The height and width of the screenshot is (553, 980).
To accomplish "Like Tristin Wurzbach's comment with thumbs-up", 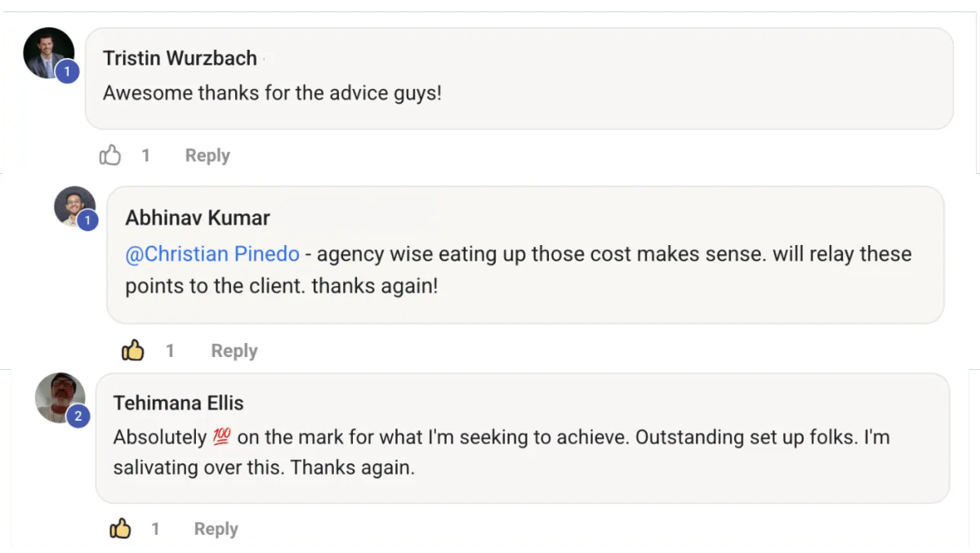I will (110, 155).
